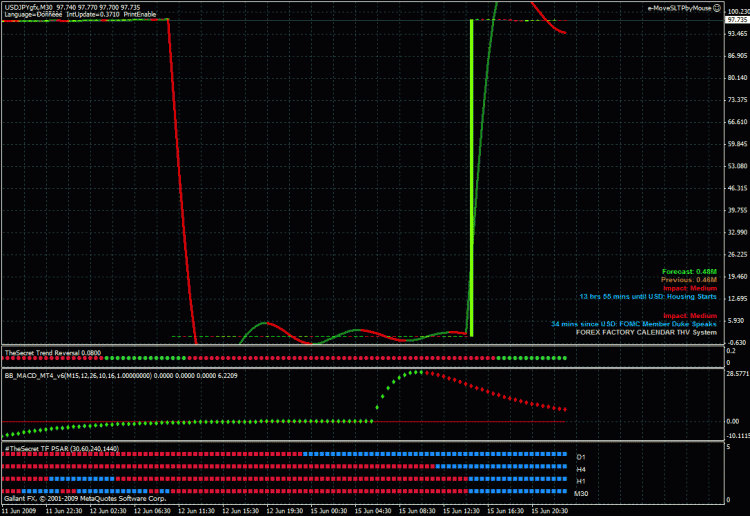Click the 12 Jun 06:30 time label
This screenshot has height=516, width=750.
(152, 511)
